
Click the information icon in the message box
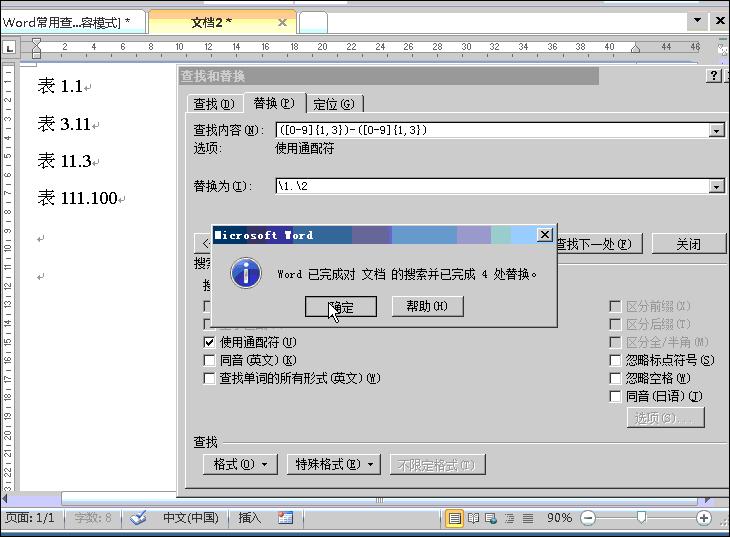click(x=246, y=273)
